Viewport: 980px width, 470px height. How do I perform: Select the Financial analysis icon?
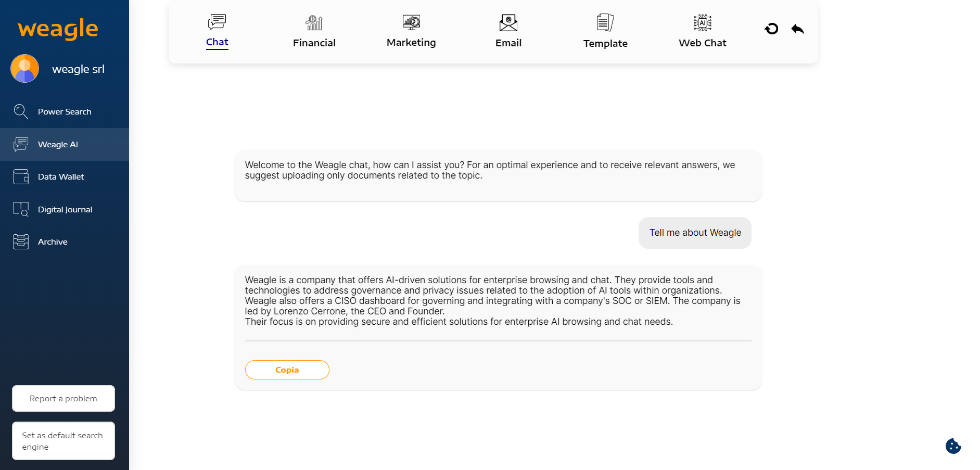(314, 22)
